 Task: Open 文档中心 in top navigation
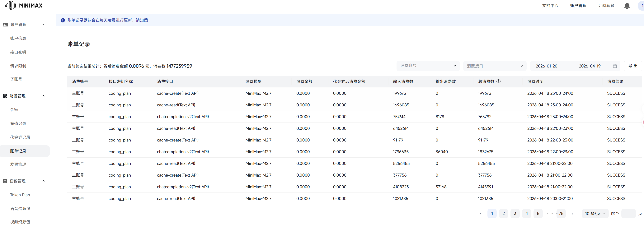[550, 6]
